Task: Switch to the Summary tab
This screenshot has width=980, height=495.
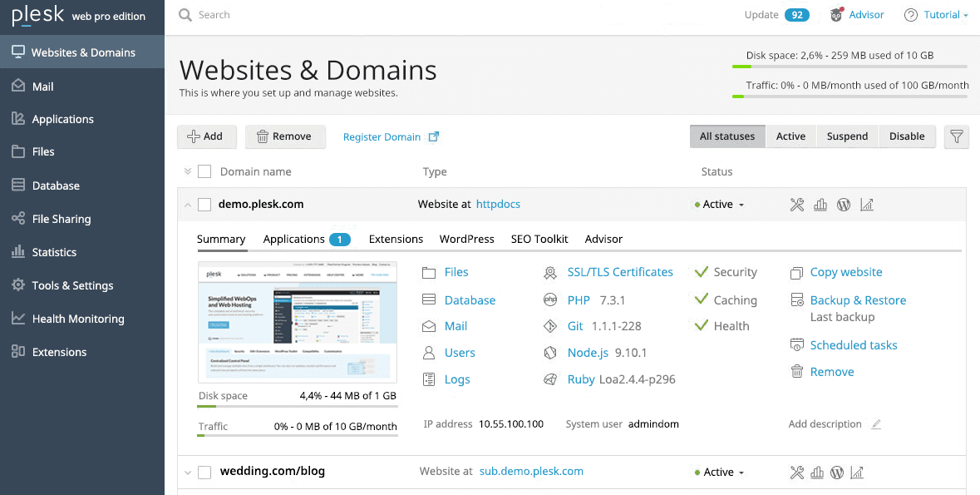Action: [221, 239]
